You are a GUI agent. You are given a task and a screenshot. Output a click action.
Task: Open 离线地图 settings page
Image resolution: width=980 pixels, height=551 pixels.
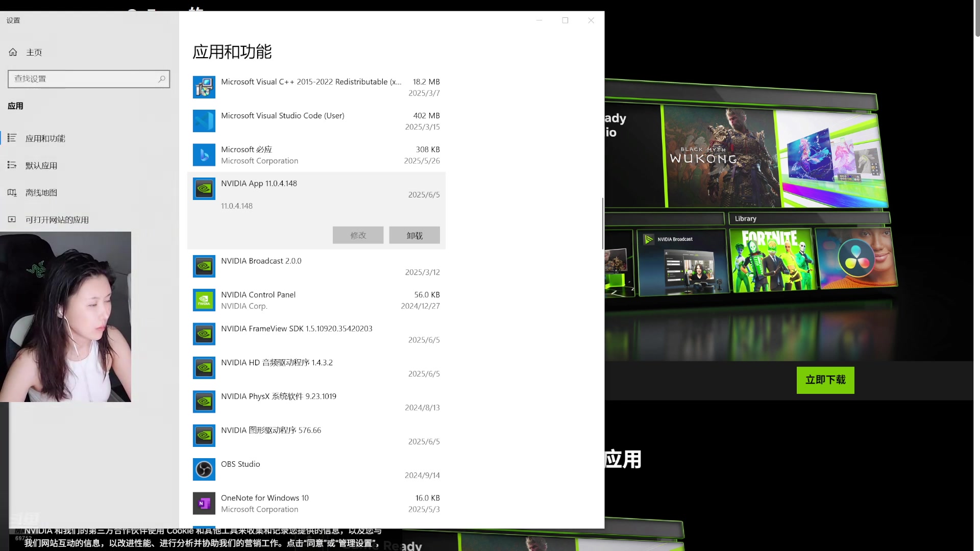click(x=41, y=192)
